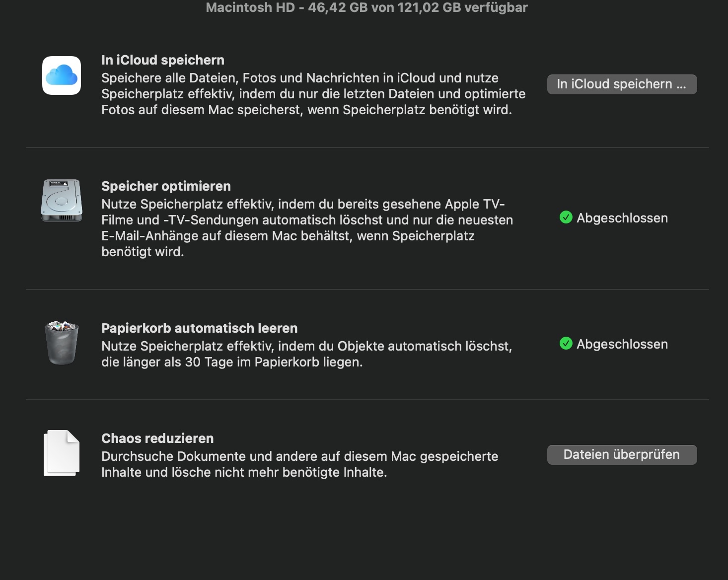Viewport: 728px width, 580px height.
Task: Click the description mentioning Apple TV-Filme
Action: coord(307,228)
